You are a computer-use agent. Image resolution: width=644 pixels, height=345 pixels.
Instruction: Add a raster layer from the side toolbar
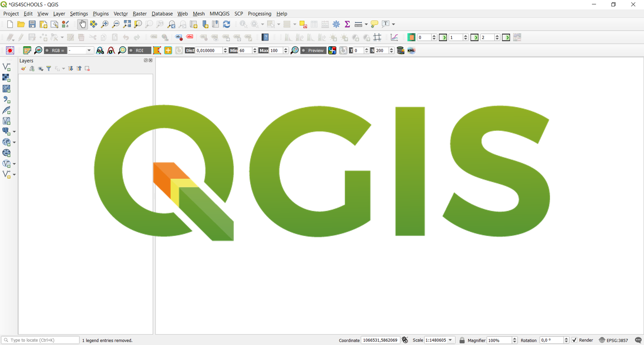pos(6,78)
